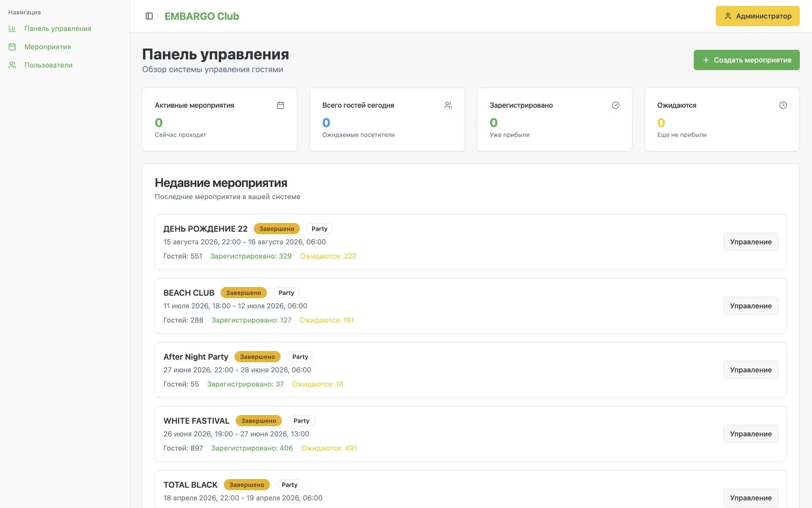Viewport: 812px width, 508px height.
Task: Click Ожидаются: 491 text
Action: click(x=329, y=448)
